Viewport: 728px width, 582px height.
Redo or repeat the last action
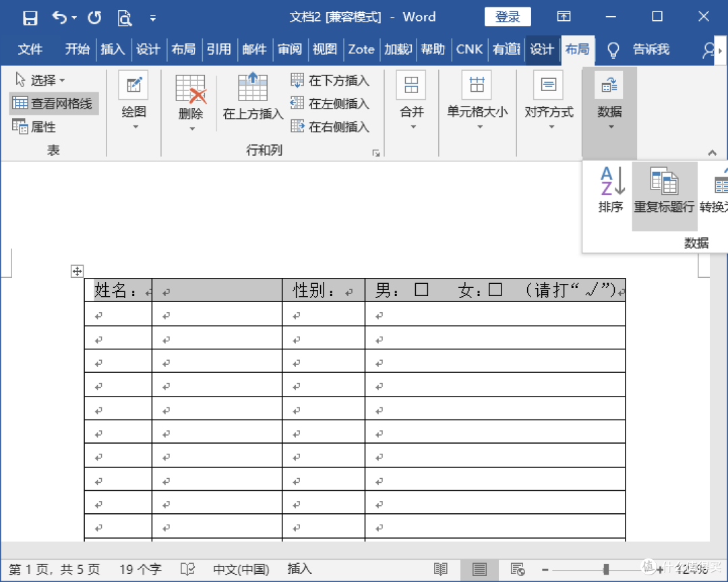(95, 18)
